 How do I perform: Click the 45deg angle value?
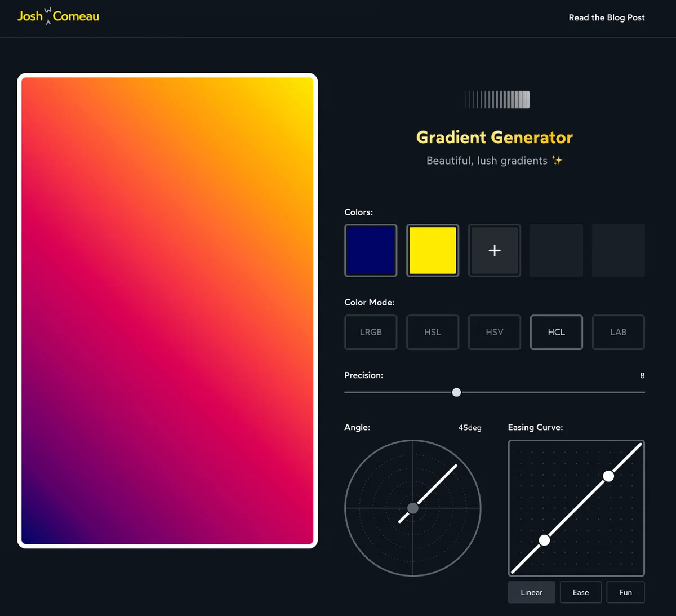click(x=470, y=428)
